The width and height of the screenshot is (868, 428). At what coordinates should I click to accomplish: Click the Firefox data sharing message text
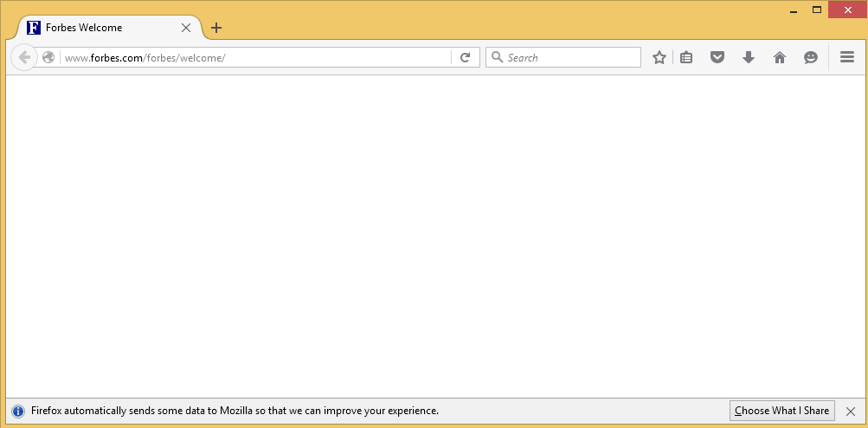(x=235, y=411)
